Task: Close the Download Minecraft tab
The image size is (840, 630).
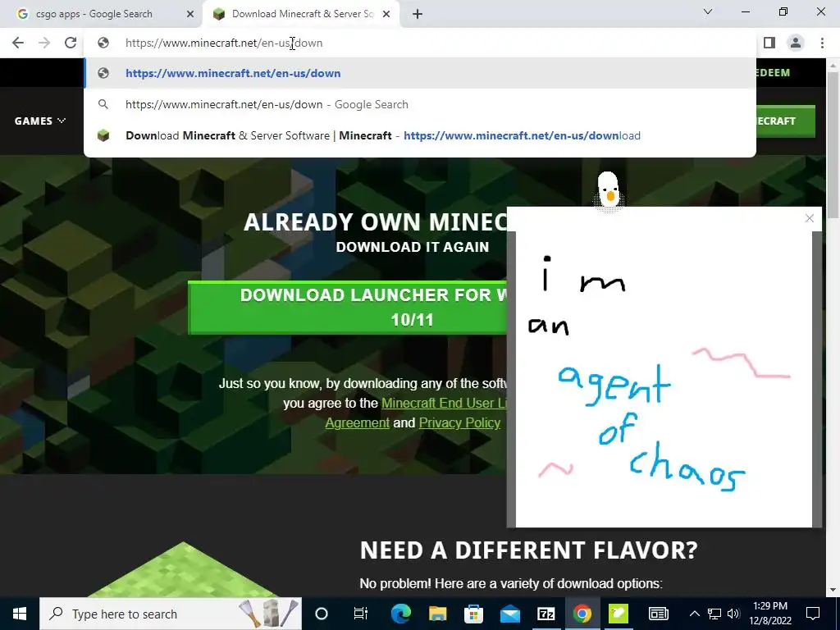Action: pyautogui.click(x=386, y=14)
